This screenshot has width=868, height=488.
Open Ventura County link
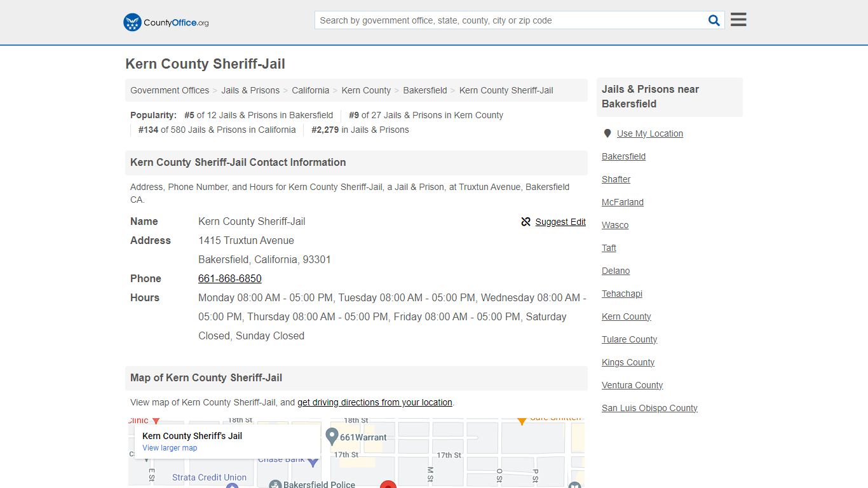click(632, 385)
